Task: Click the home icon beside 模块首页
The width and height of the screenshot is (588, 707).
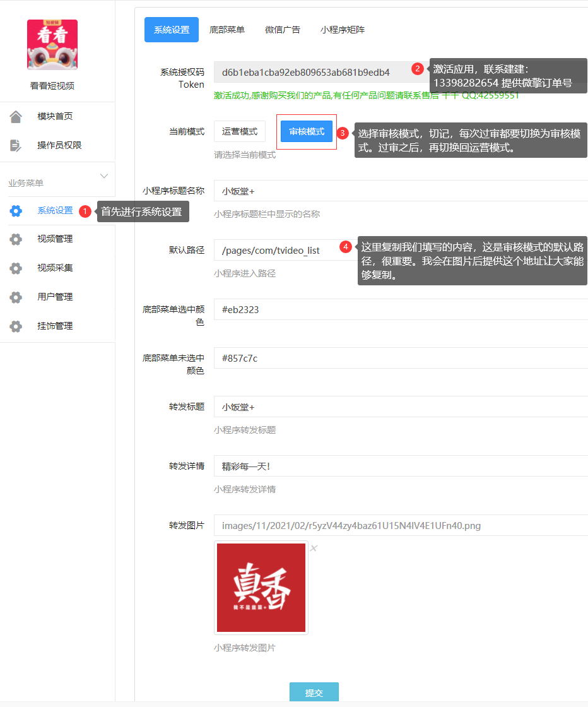Action: pyautogui.click(x=16, y=117)
